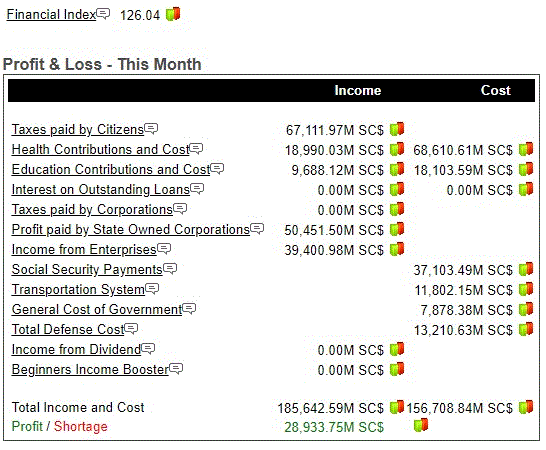The height and width of the screenshot is (450, 546).
Task: Select the profit value 28,933.75M SC$
Action: [x=334, y=427]
